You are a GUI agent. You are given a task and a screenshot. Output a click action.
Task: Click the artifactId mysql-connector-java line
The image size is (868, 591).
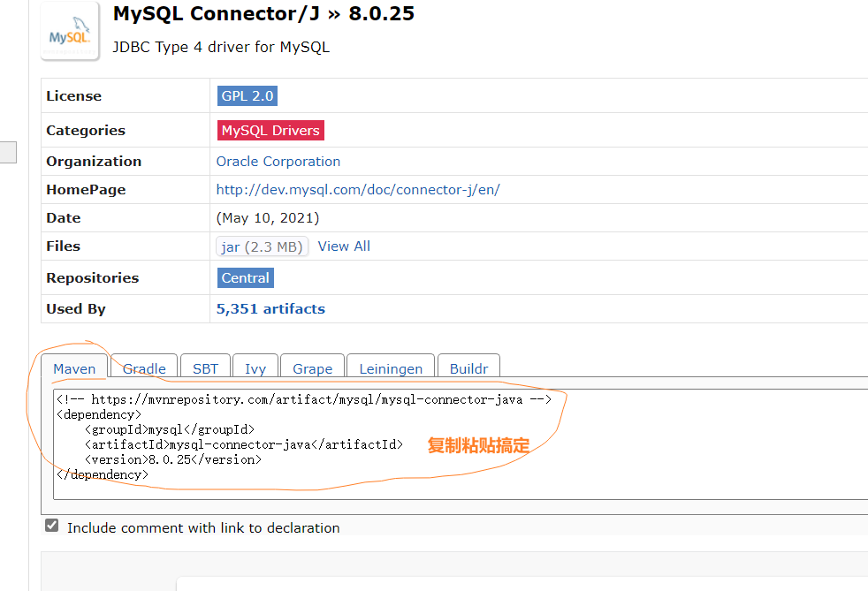pyautogui.click(x=244, y=444)
